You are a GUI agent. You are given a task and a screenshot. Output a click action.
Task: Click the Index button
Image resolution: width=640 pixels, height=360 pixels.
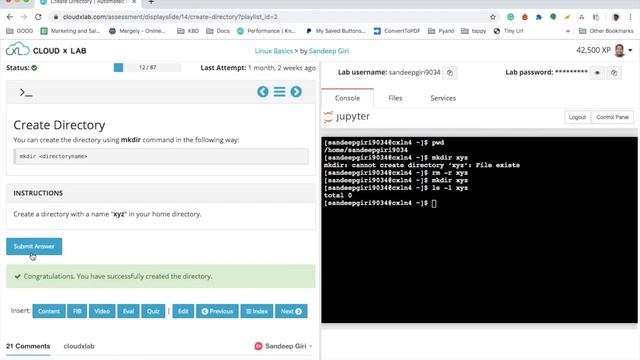tap(257, 311)
